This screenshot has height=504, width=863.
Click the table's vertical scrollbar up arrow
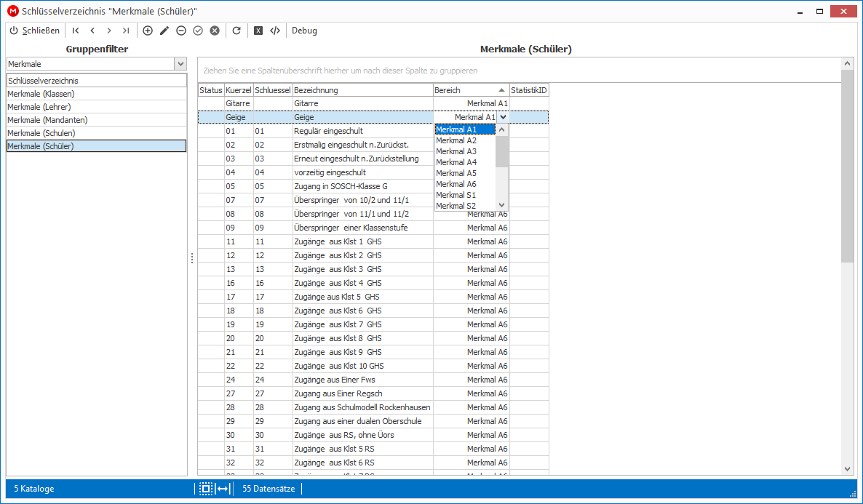[x=847, y=64]
